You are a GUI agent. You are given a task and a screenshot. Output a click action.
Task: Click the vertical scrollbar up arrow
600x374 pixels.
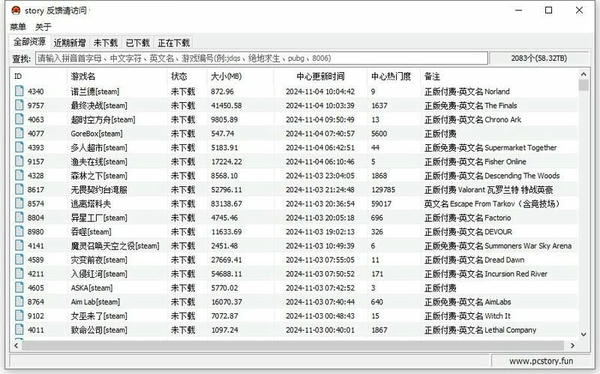584,74
